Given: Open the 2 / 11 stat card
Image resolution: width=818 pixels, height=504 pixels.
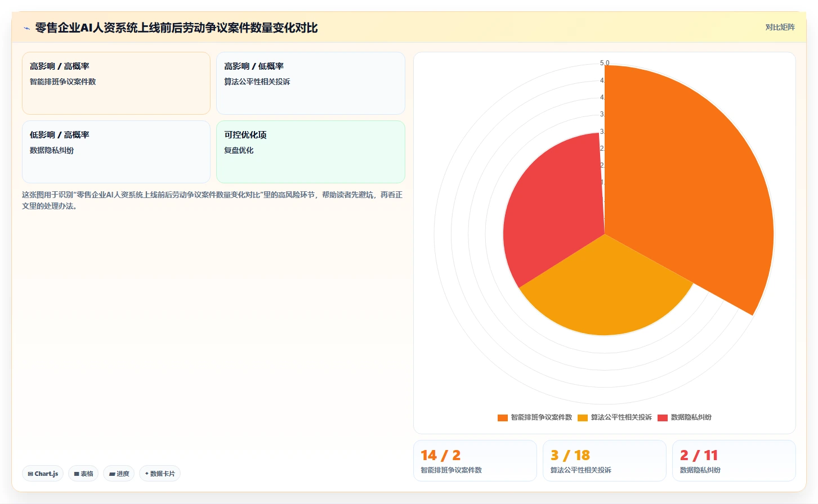Looking at the screenshot, I should tap(734, 461).
